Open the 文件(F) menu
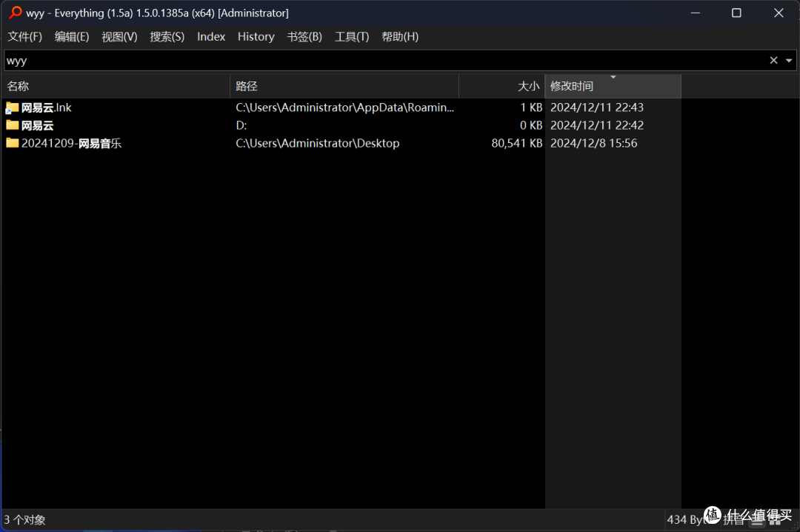Screen dimensions: 800x532 click(24, 37)
